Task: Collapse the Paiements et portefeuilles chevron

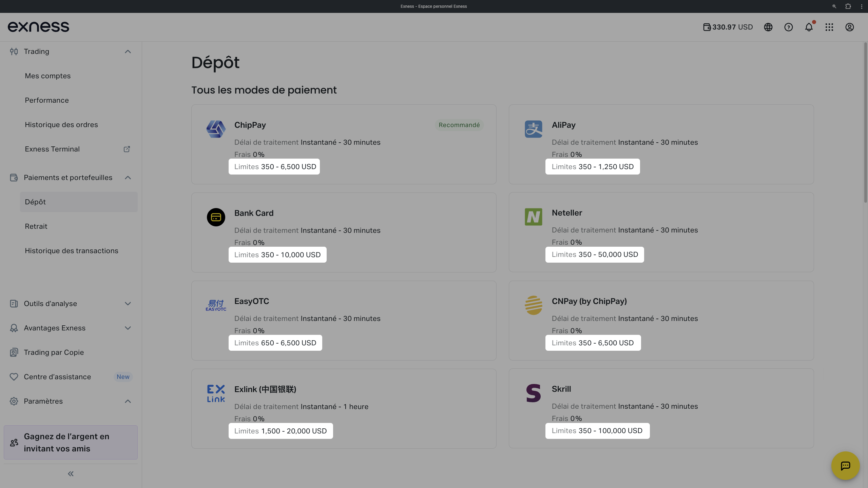Action: click(x=128, y=178)
